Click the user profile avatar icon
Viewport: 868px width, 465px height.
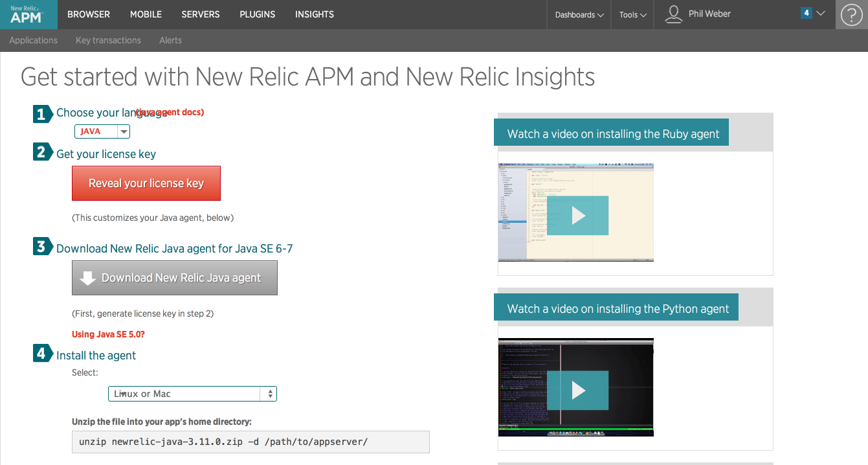point(674,14)
